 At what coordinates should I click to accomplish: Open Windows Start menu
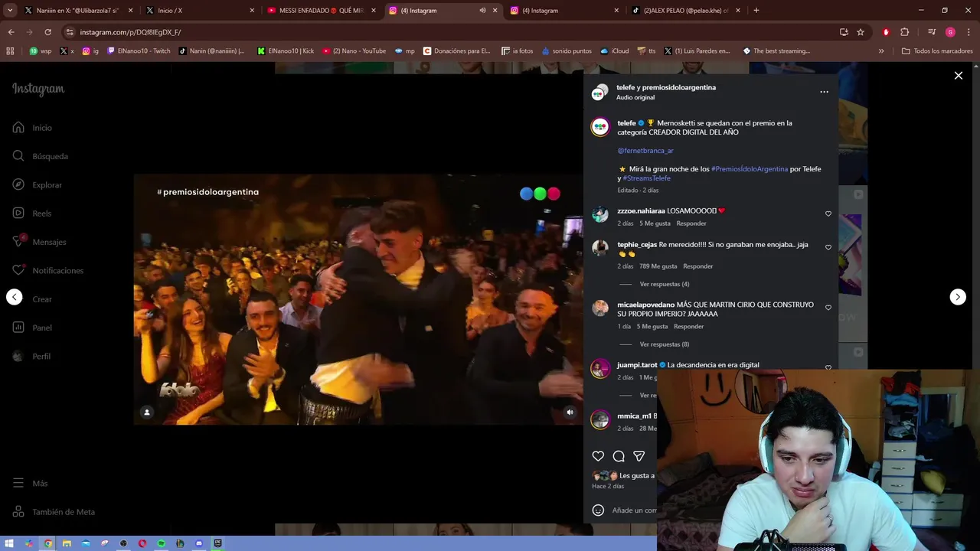pyautogui.click(x=9, y=543)
